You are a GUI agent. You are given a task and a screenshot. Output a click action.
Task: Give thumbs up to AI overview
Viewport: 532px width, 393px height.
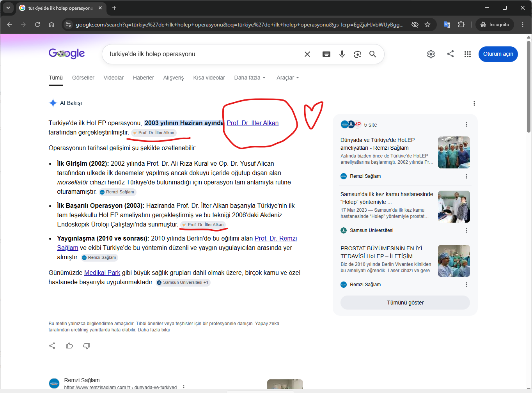pos(69,346)
